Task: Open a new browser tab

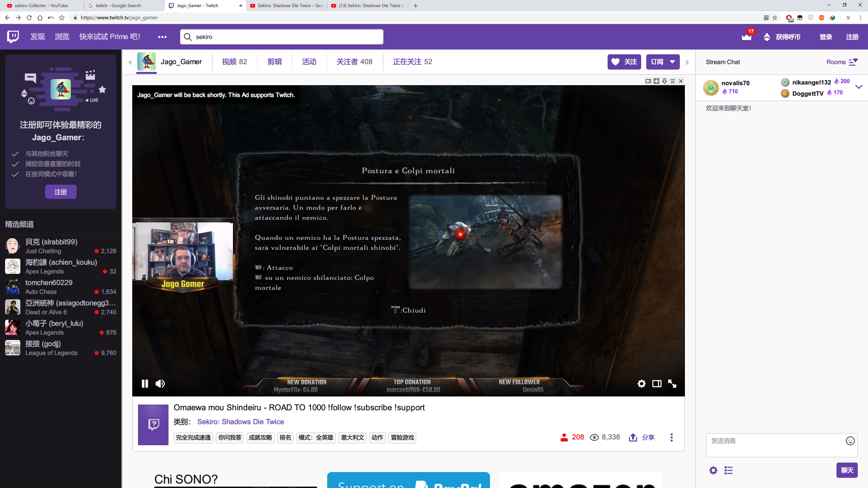Action: point(416,5)
